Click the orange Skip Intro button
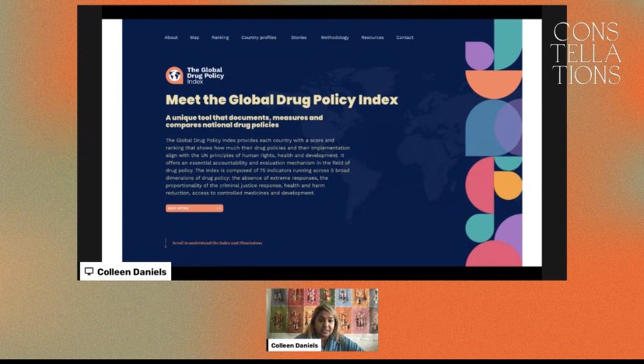Screen dimensions: 644x364 [x=194, y=208]
